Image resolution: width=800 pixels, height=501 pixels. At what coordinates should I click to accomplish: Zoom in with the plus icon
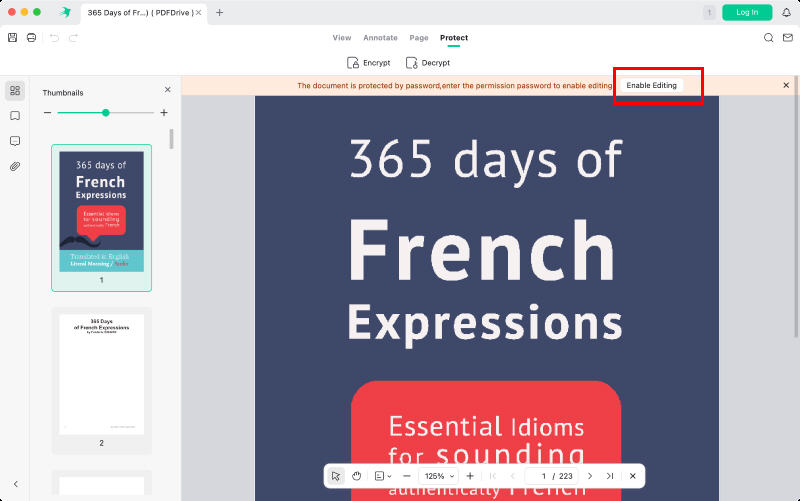(470, 476)
